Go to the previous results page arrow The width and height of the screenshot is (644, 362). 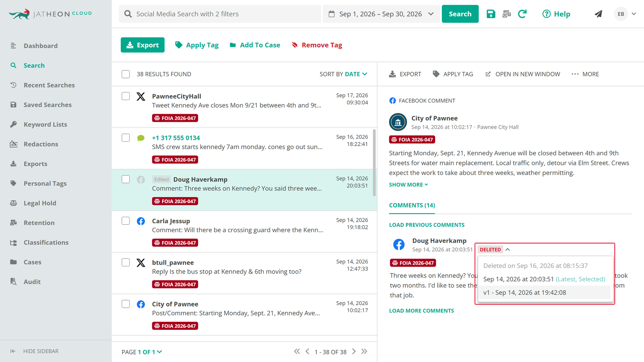click(308, 352)
